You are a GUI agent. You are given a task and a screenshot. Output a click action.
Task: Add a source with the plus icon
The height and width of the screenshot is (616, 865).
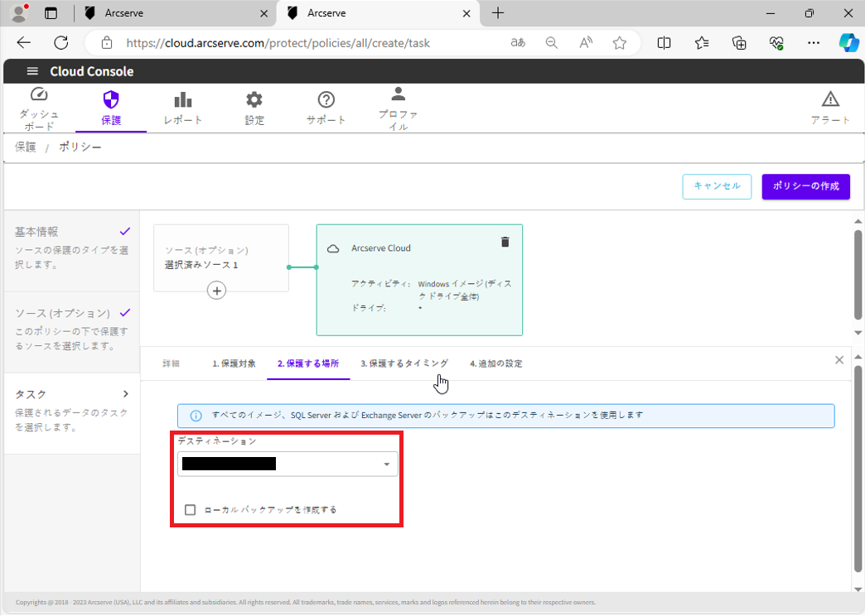(216, 291)
